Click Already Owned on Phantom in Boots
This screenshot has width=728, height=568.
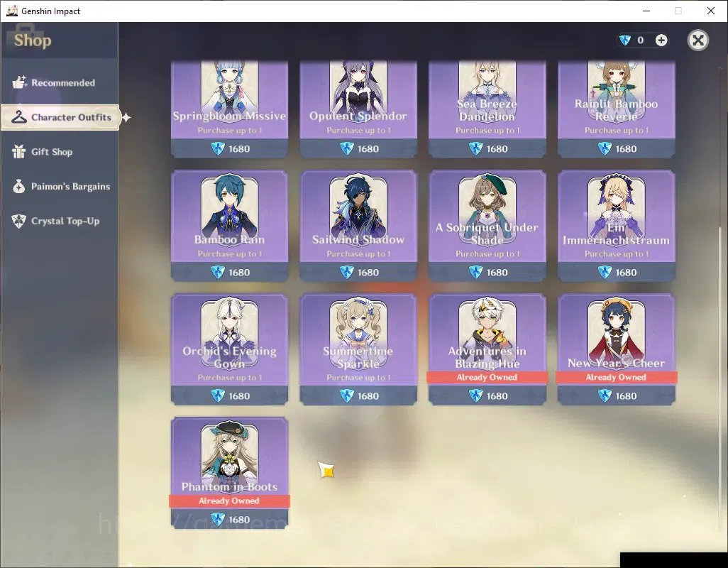tap(229, 501)
